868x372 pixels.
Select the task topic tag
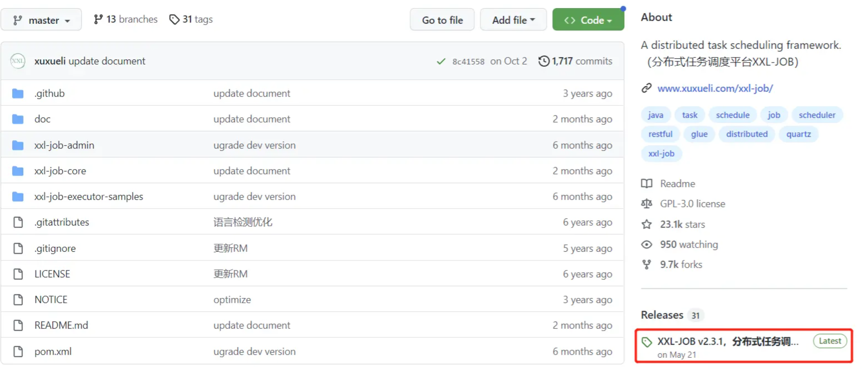tap(689, 115)
